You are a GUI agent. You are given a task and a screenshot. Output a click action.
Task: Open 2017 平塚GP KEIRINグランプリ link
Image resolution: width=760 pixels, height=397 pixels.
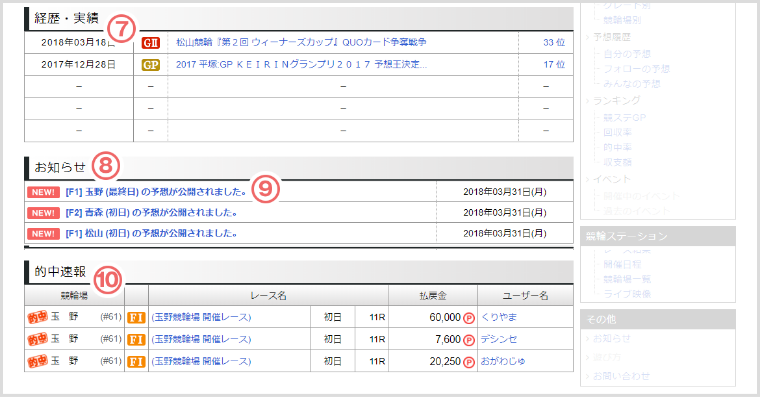point(301,64)
